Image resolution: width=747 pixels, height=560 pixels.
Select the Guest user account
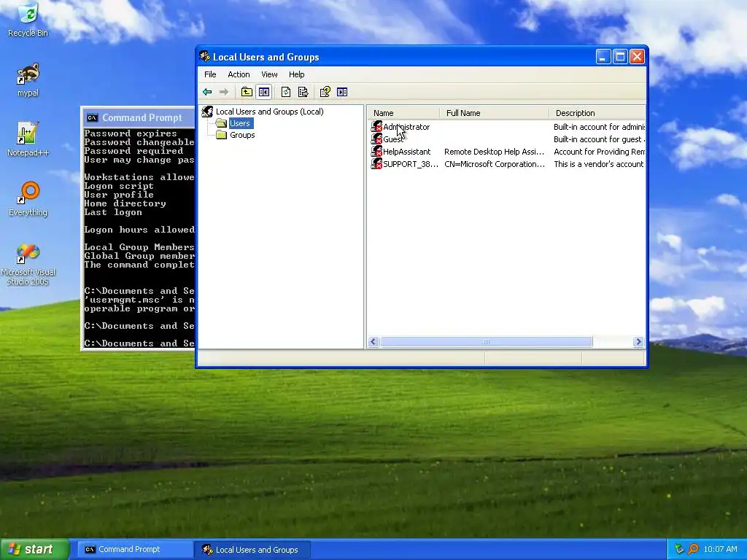[x=393, y=139]
